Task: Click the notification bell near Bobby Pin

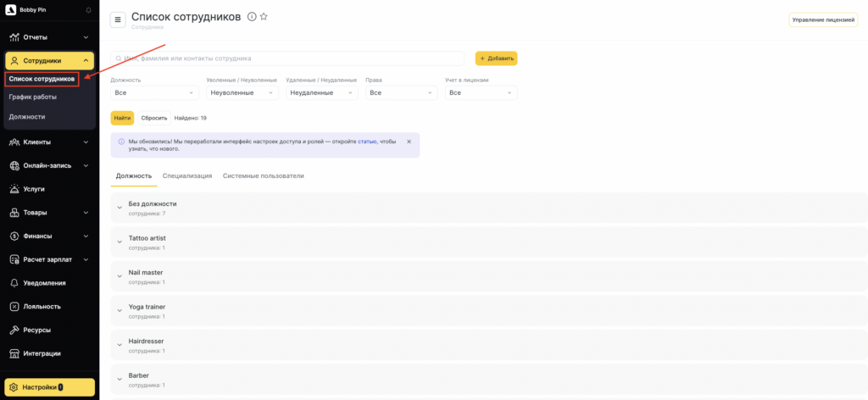Action: click(x=89, y=10)
